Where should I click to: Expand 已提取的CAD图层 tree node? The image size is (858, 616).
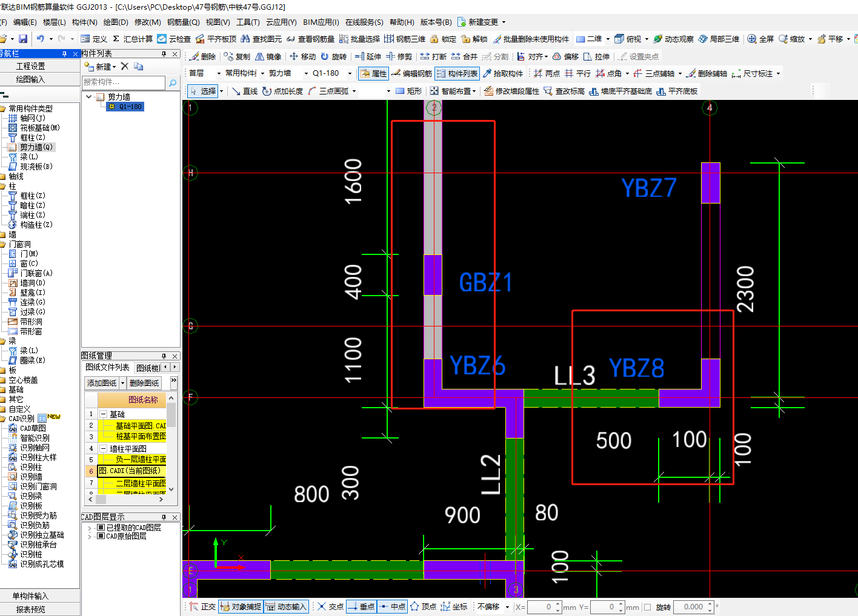pos(90,528)
